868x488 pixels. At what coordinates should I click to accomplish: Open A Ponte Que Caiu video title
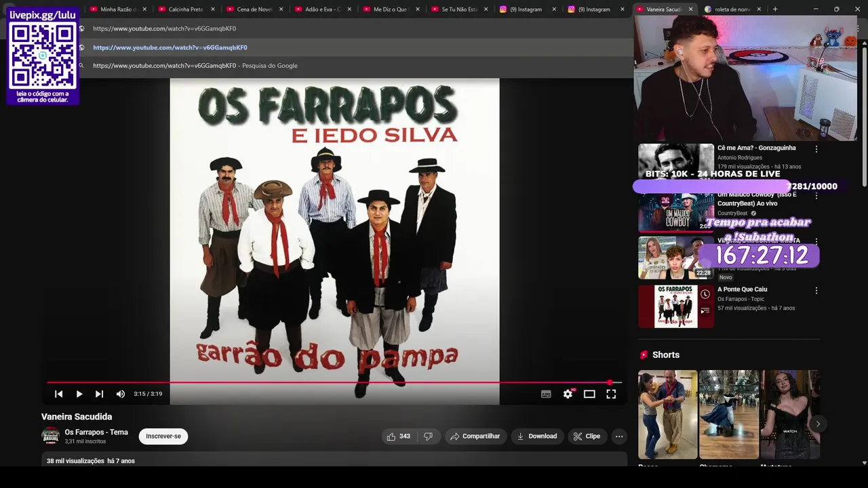[742, 289]
